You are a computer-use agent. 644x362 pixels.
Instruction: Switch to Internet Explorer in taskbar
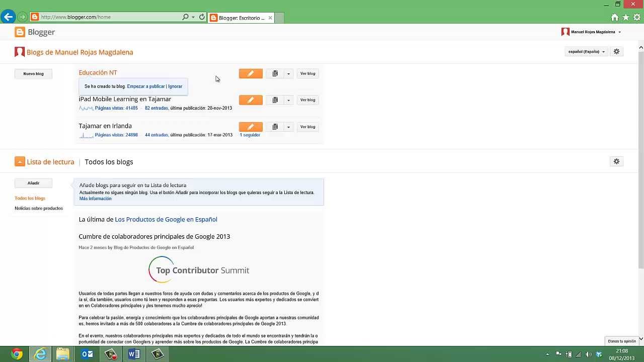point(40,354)
